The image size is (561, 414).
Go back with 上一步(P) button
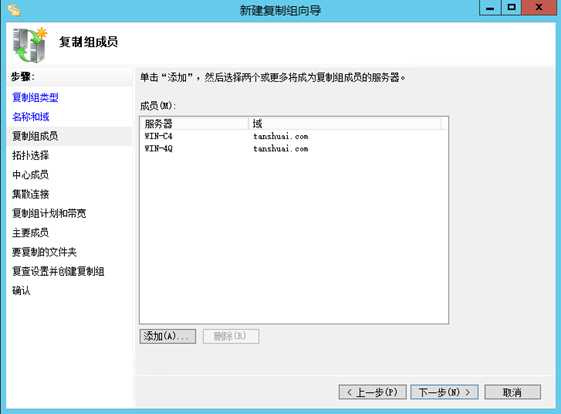click(372, 392)
